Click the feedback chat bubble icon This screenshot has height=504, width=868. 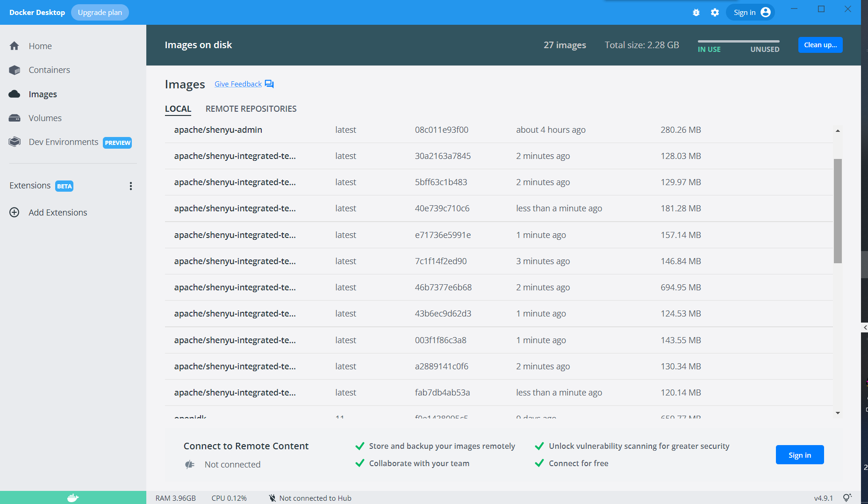click(269, 84)
